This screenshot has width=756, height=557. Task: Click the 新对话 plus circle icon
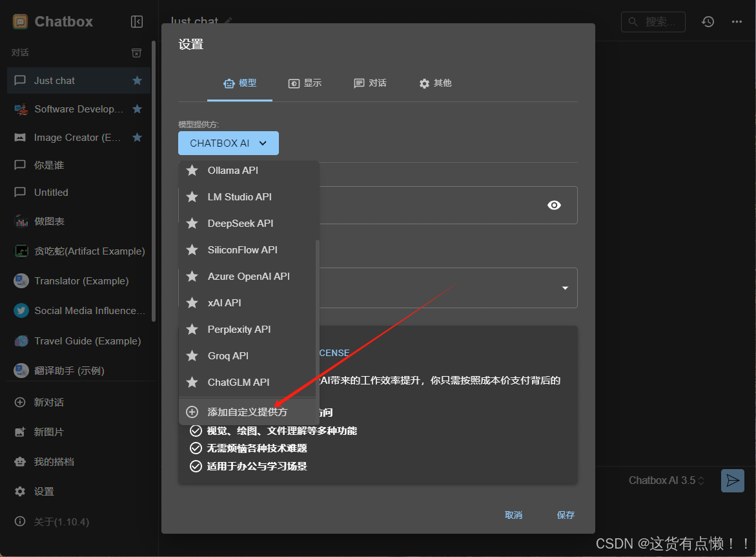[20, 402]
